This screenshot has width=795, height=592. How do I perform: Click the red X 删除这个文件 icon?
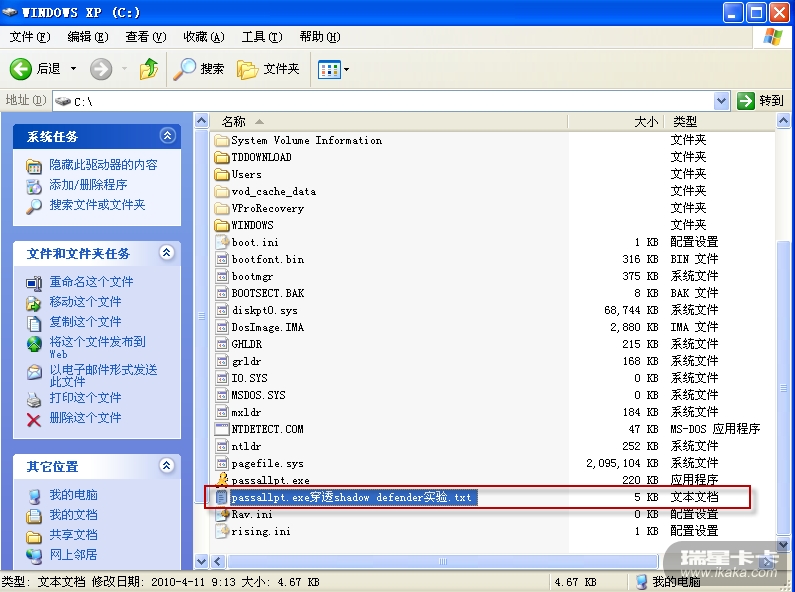34,420
